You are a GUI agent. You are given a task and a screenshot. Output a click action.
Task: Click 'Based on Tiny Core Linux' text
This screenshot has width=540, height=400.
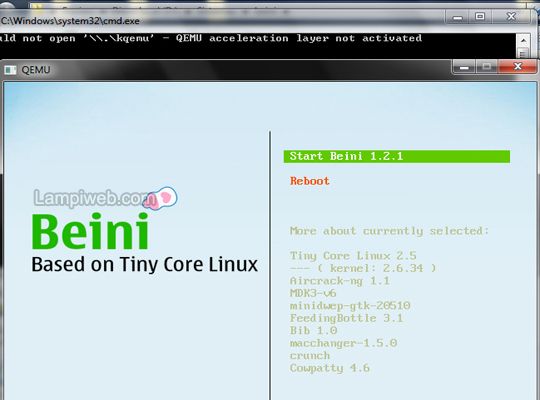pos(145,265)
